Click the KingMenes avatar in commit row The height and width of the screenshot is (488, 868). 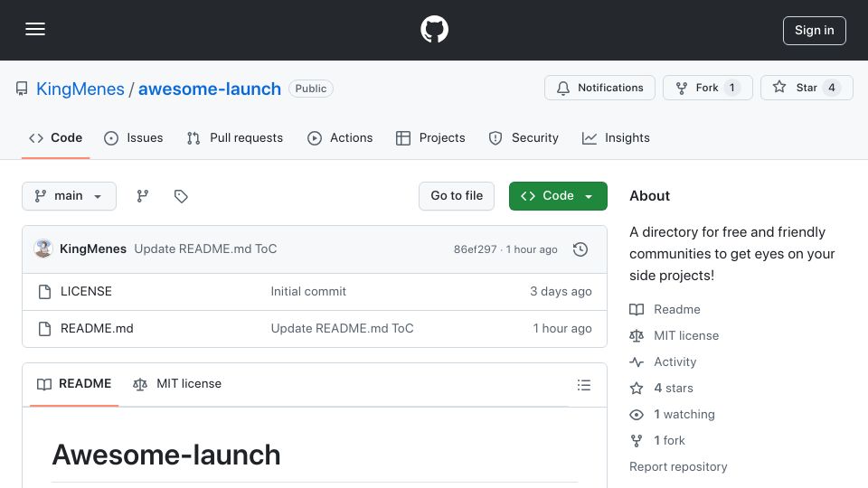pyautogui.click(x=43, y=249)
